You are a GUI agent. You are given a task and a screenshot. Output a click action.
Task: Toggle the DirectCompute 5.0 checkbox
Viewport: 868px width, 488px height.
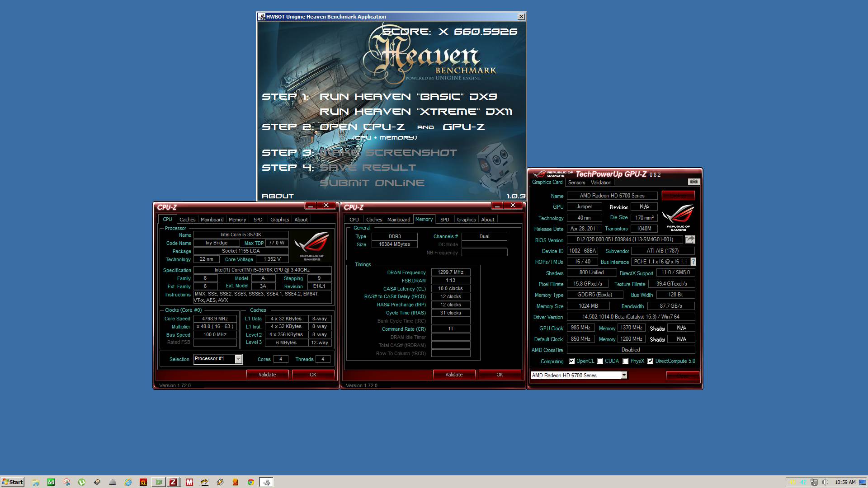click(651, 361)
